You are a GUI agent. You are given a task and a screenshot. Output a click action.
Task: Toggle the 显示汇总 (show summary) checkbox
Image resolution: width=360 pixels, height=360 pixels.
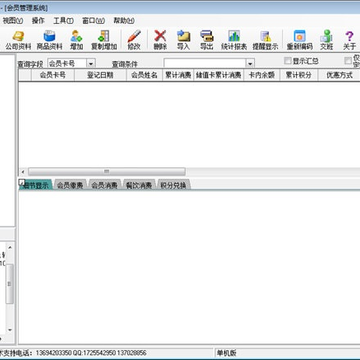click(x=287, y=61)
